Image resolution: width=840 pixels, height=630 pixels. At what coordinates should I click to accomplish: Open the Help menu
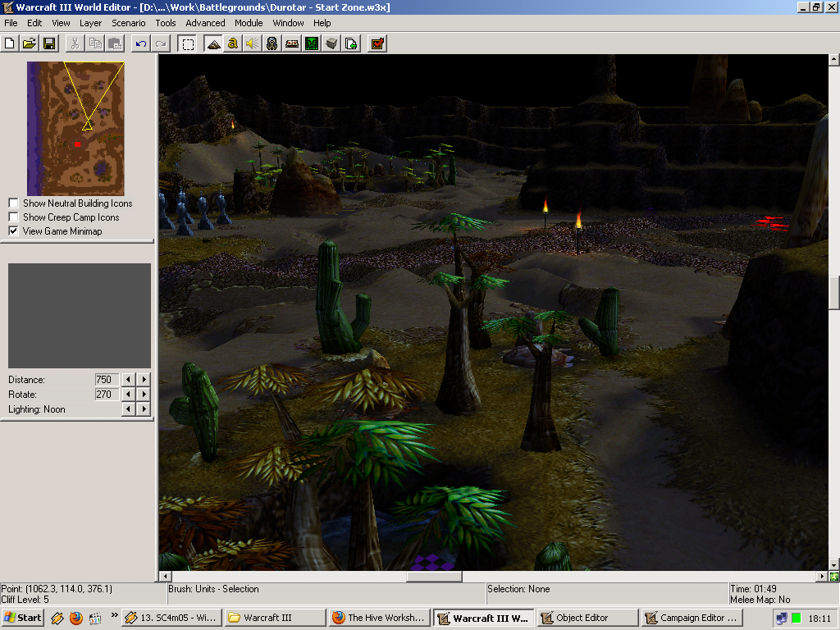[322, 23]
